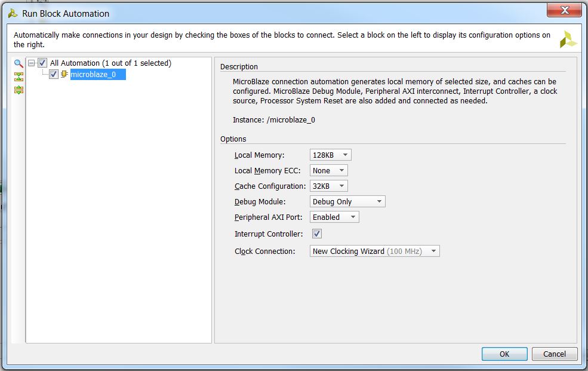This screenshot has height=371, width=588.
Task: Toggle the Interrupt Controller checkbox
Action: pyautogui.click(x=317, y=234)
